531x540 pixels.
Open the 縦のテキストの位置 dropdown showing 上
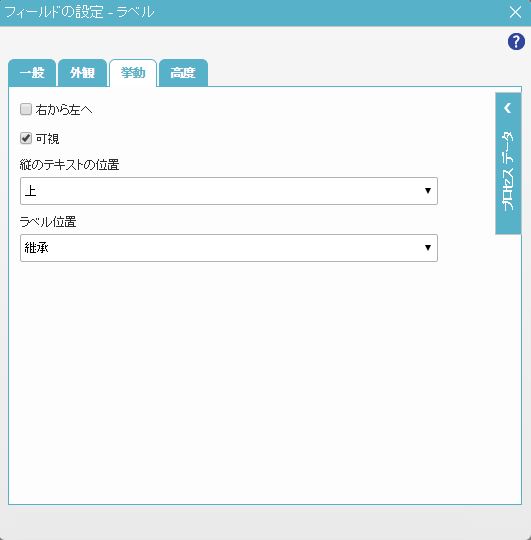(229, 191)
